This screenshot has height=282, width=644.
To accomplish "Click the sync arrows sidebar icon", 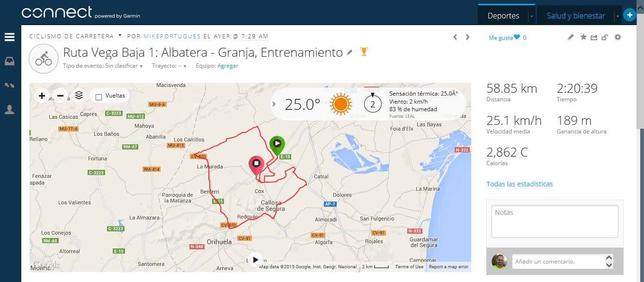I will pyautogui.click(x=9, y=86).
